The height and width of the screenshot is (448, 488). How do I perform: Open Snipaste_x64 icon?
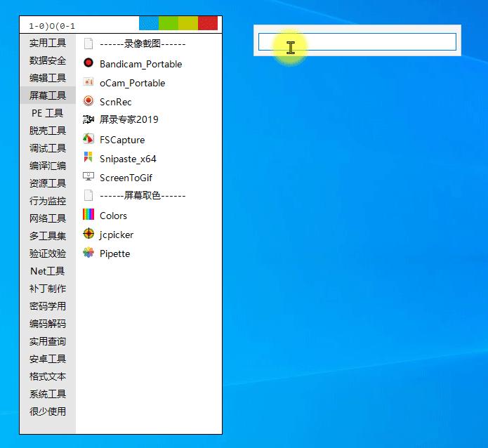(88, 158)
